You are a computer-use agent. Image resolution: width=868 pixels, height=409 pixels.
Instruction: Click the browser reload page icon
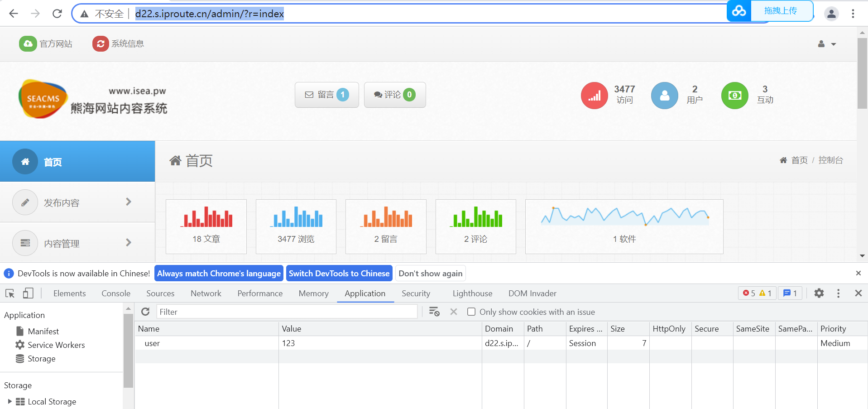click(x=57, y=14)
